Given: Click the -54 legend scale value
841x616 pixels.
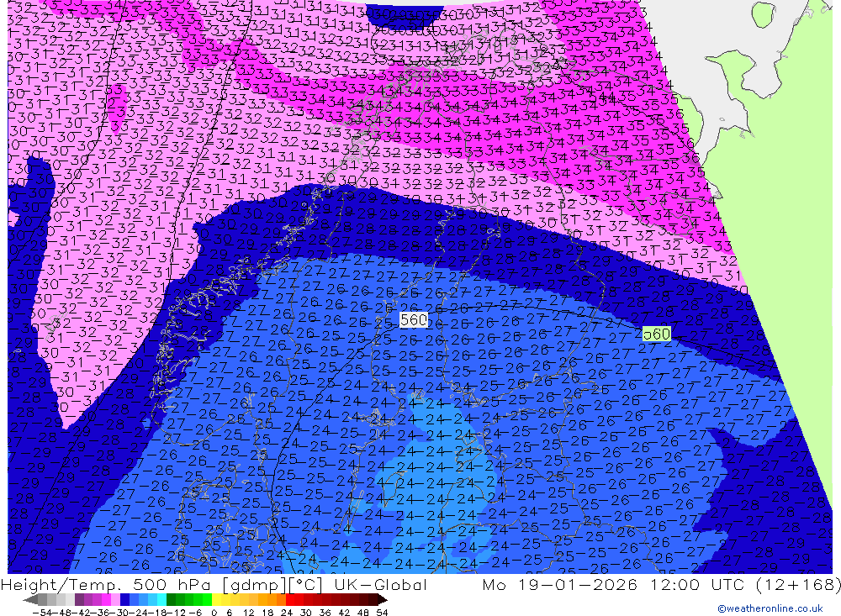Looking at the screenshot, I should [x=42, y=613].
